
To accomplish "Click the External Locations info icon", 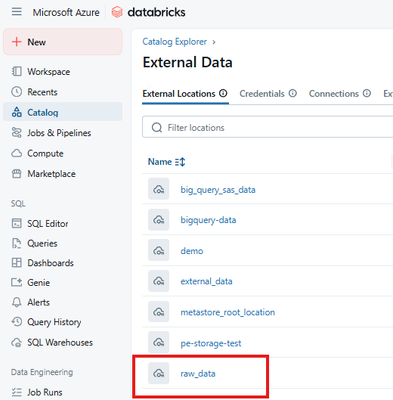I will pos(223,93).
